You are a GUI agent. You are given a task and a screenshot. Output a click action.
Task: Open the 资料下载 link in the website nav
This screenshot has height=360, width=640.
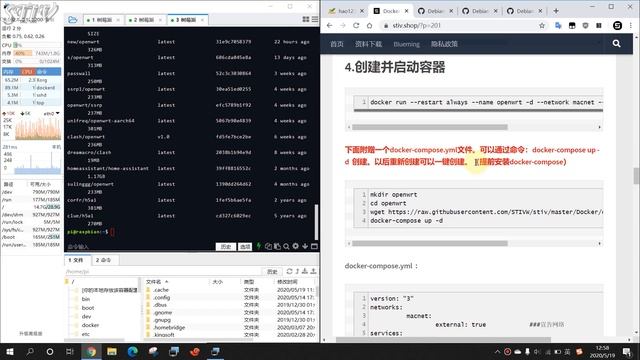tap(368, 44)
